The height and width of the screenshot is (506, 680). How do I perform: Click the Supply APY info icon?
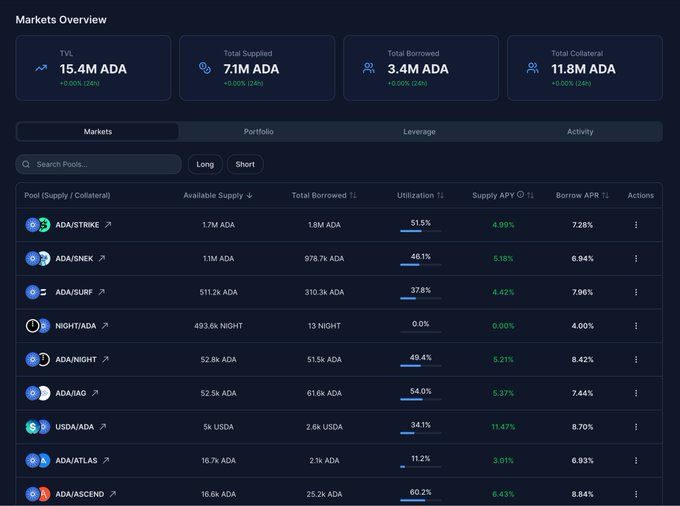point(520,195)
